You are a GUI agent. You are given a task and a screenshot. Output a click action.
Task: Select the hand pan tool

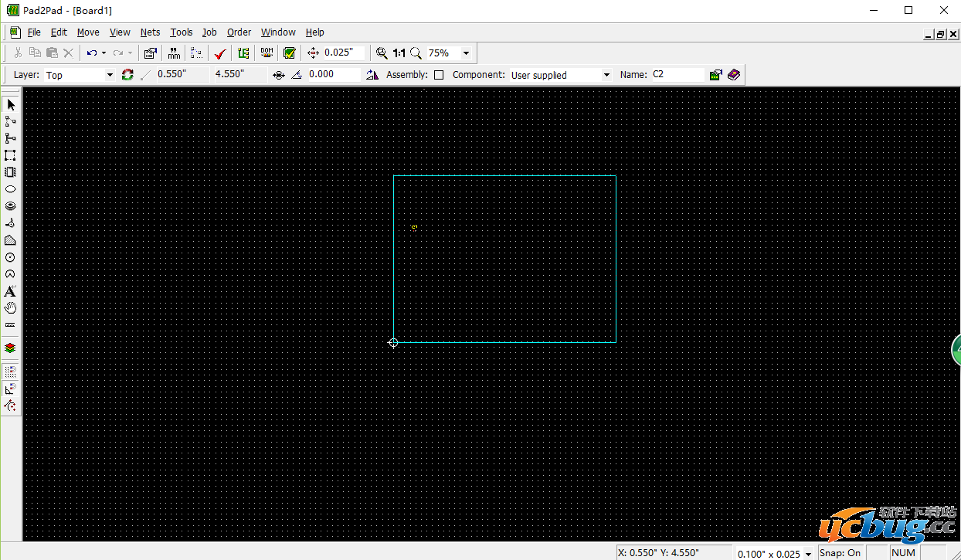[11, 308]
